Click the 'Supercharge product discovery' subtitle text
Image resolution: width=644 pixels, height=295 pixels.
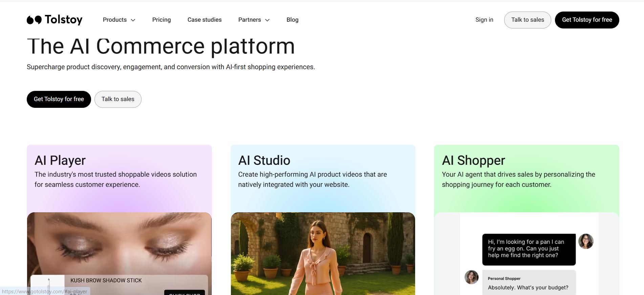(x=171, y=67)
